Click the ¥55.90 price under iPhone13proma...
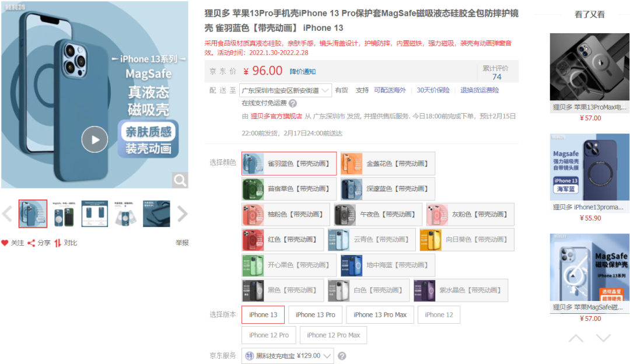 pos(590,218)
